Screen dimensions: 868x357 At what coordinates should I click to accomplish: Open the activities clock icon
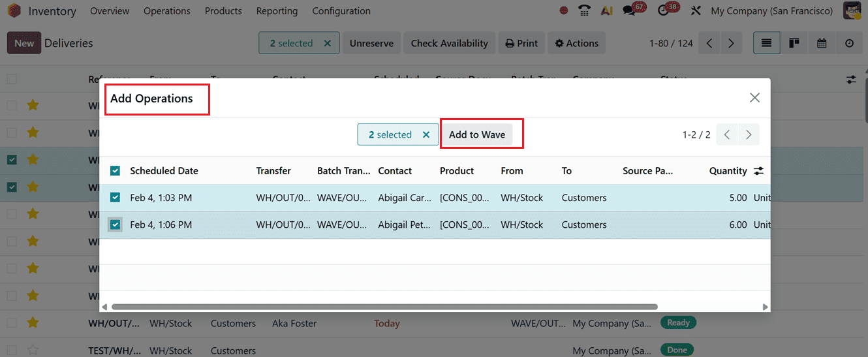click(x=664, y=11)
